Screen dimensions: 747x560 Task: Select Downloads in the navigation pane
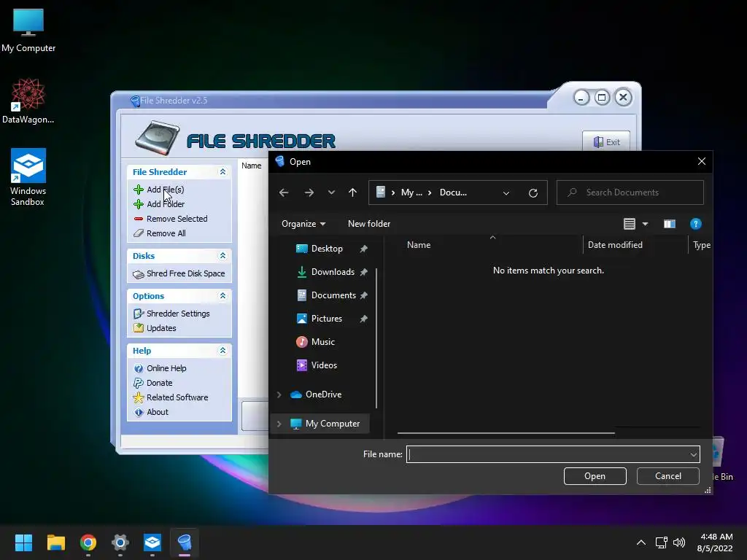(333, 272)
